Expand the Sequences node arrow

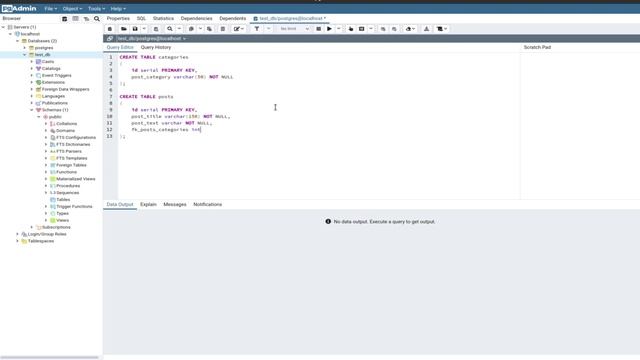pyautogui.click(x=46, y=193)
